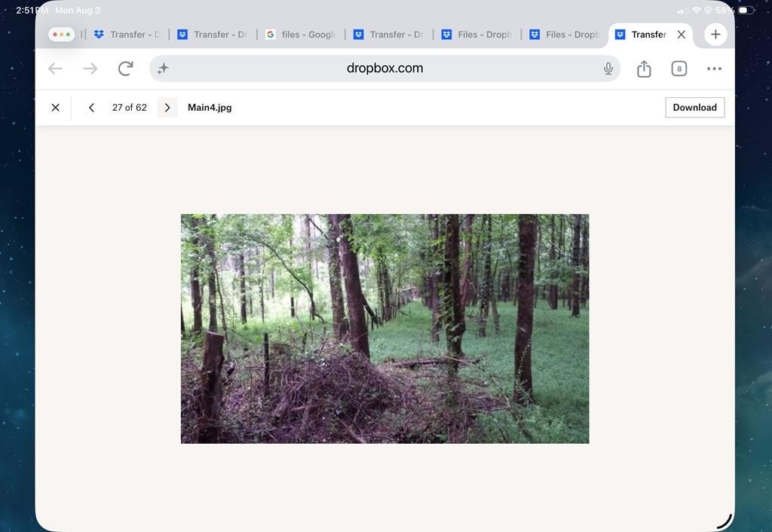Start voice search with microphone icon
The image size is (772, 532).
point(608,69)
